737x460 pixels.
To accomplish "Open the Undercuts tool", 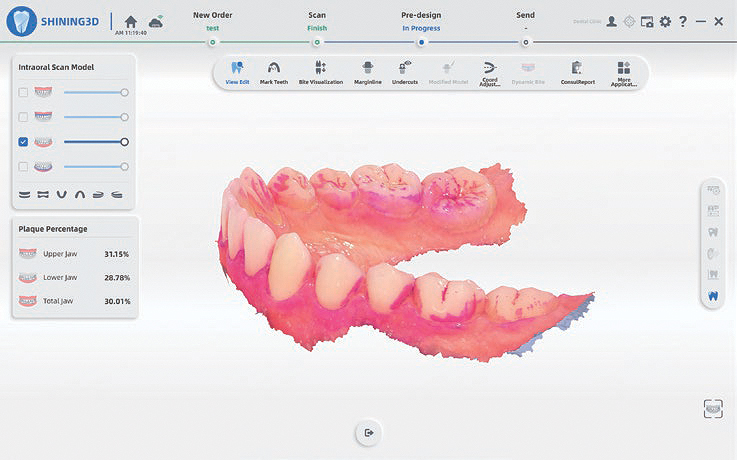I will [405, 72].
